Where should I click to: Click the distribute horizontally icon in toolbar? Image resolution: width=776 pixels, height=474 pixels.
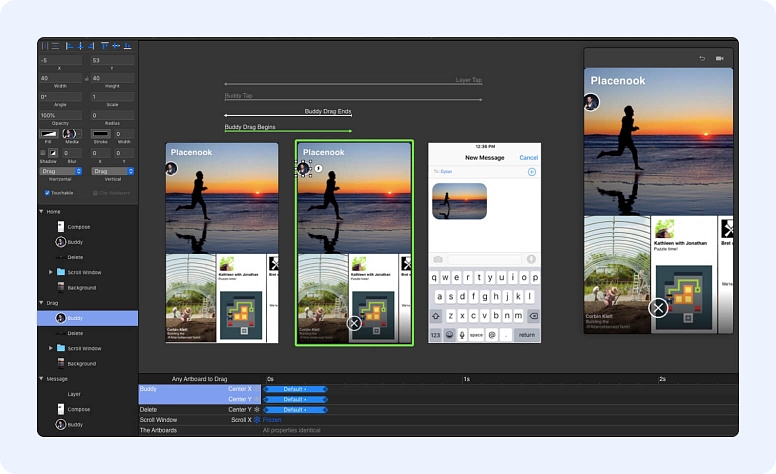point(44,46)
